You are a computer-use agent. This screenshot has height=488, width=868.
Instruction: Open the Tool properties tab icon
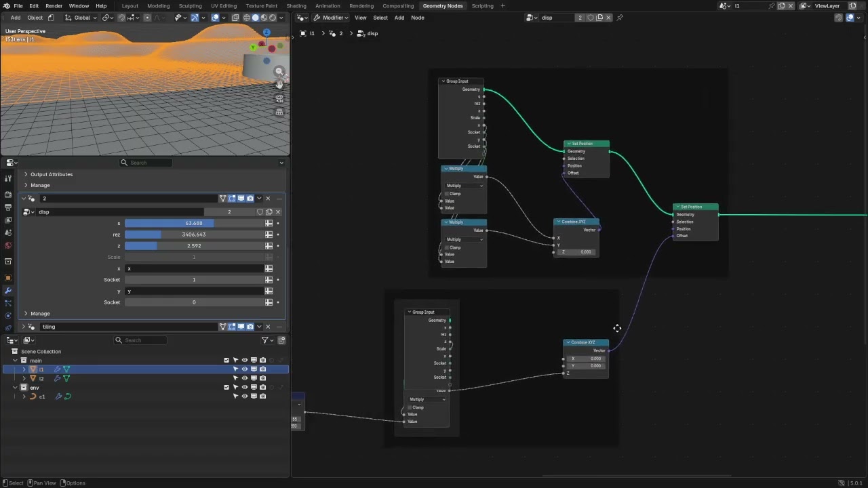8,178
